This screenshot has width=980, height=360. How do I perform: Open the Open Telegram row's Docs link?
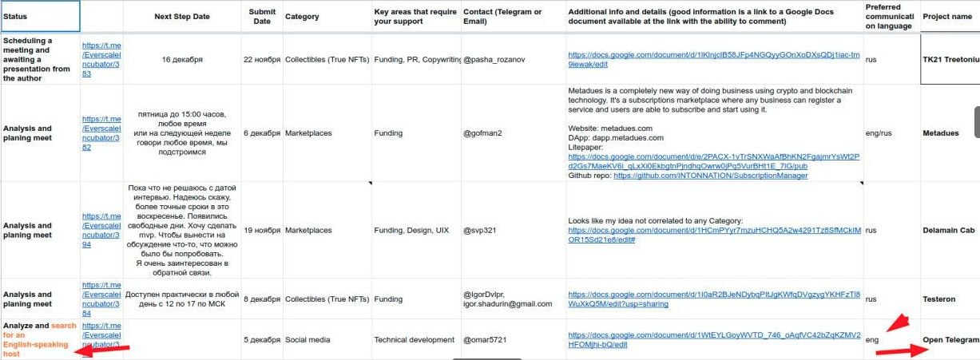713,339
